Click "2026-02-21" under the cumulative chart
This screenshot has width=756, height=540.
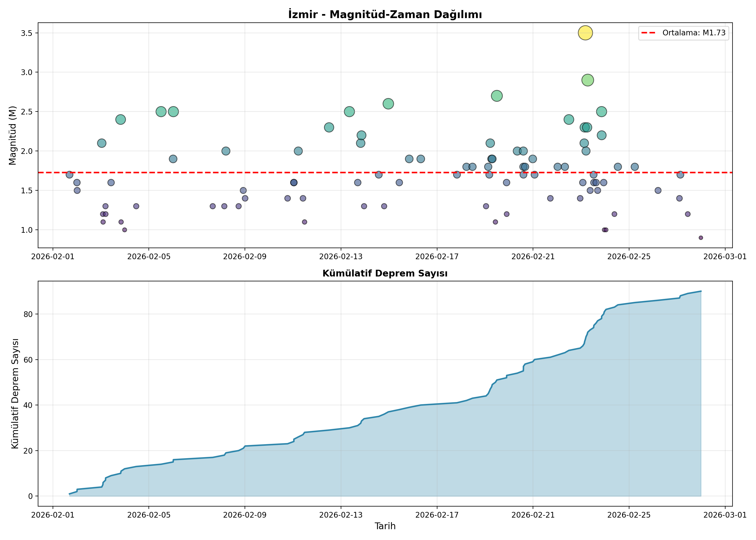(x=533, y=515)
